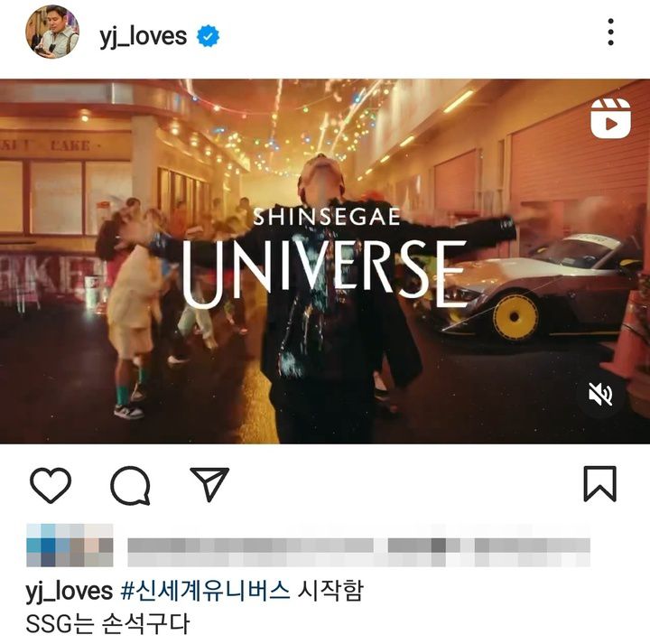Open hashtag #신세계유니버스
650x644 pixels.
[x=205, y=591]
